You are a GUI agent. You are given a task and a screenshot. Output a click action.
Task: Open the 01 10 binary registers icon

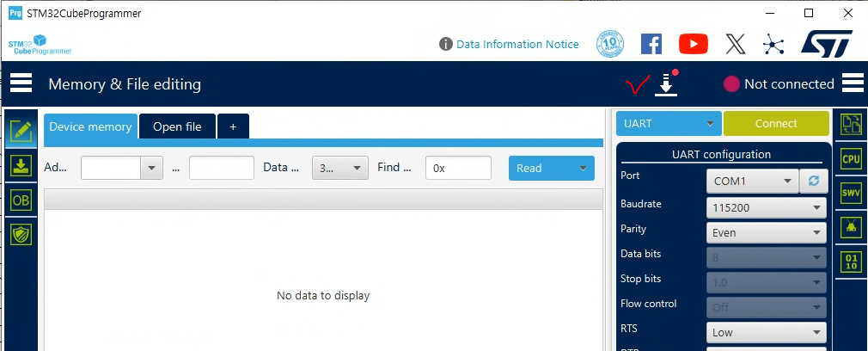click(x=851, y=262)
